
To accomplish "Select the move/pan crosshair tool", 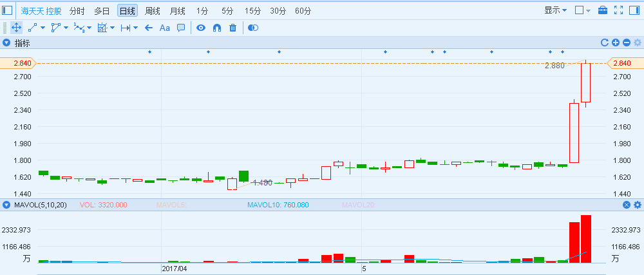I will click(x=17, y=28).
